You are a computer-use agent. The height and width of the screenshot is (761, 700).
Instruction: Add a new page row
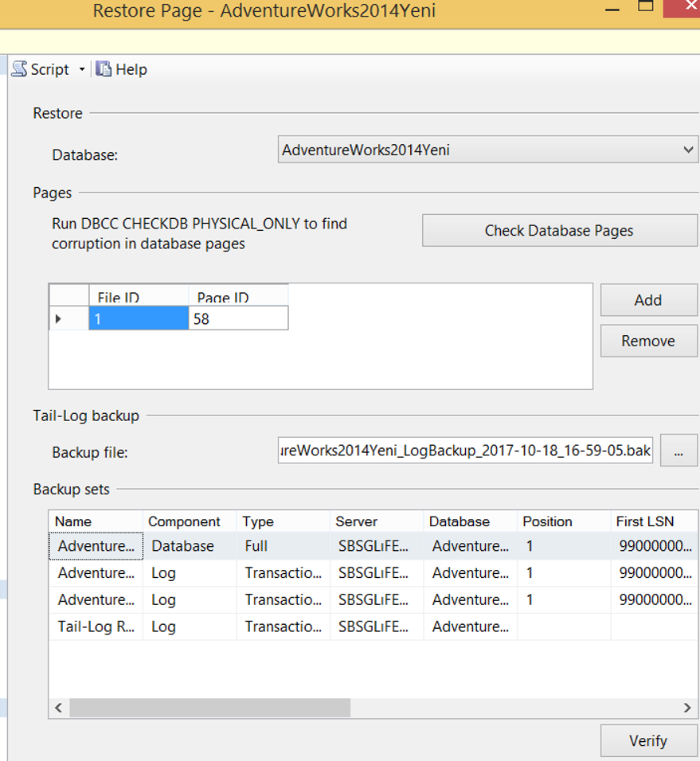click(x=648, y=300)
